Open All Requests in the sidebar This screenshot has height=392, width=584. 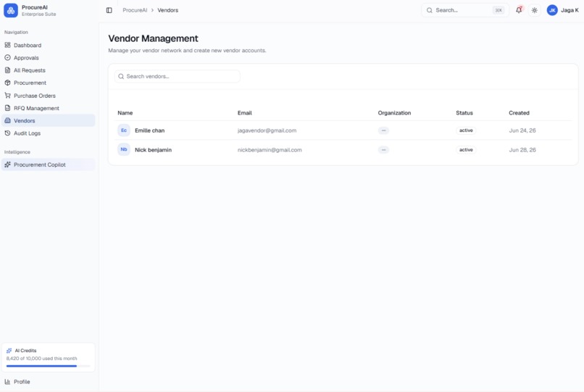click(x=49, y=70)
